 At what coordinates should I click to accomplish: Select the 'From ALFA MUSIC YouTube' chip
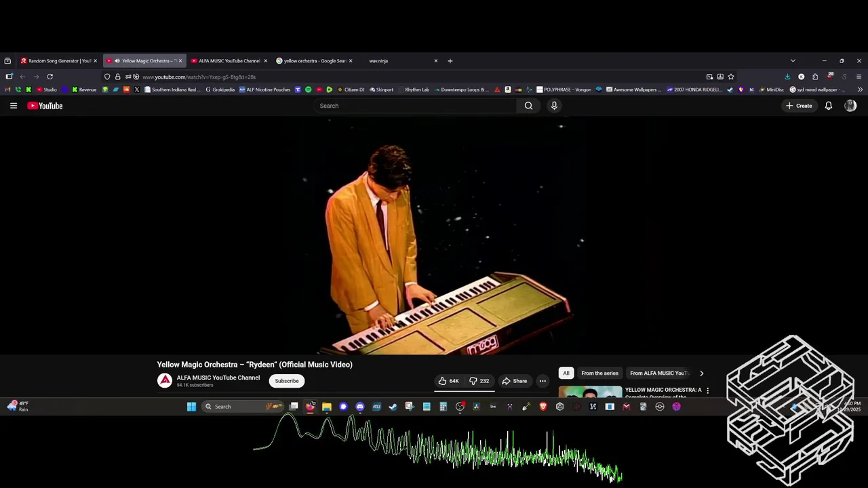(x=659, y=373)
